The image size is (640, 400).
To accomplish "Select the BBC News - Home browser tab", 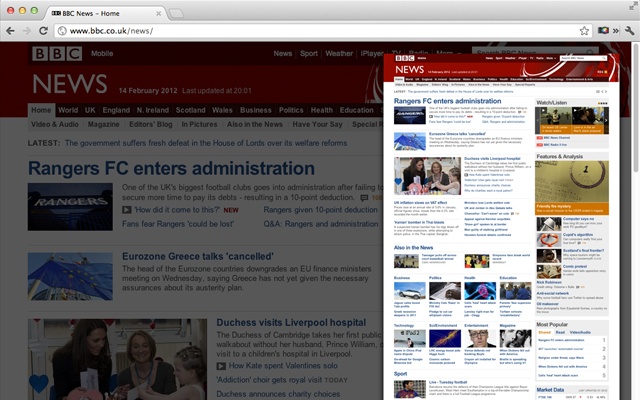I will [104, 13].
